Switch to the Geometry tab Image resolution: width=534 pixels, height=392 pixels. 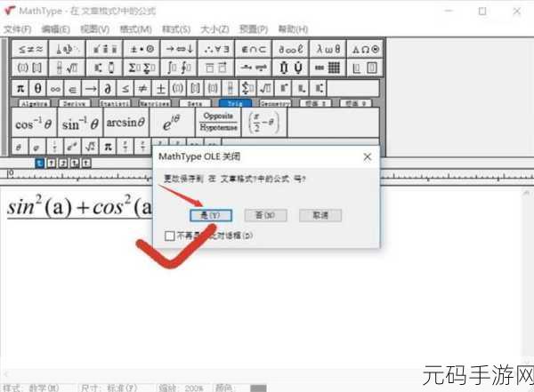point(275,103)
